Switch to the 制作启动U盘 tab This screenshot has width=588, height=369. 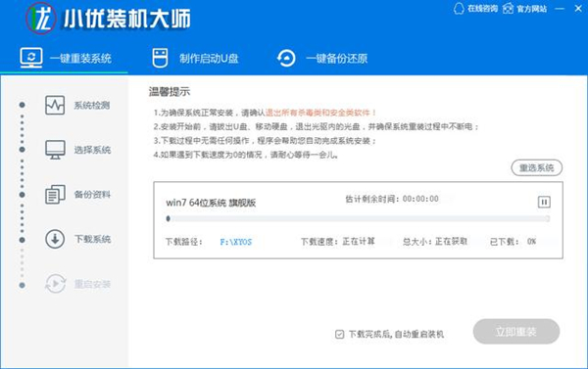pos(195,58)
